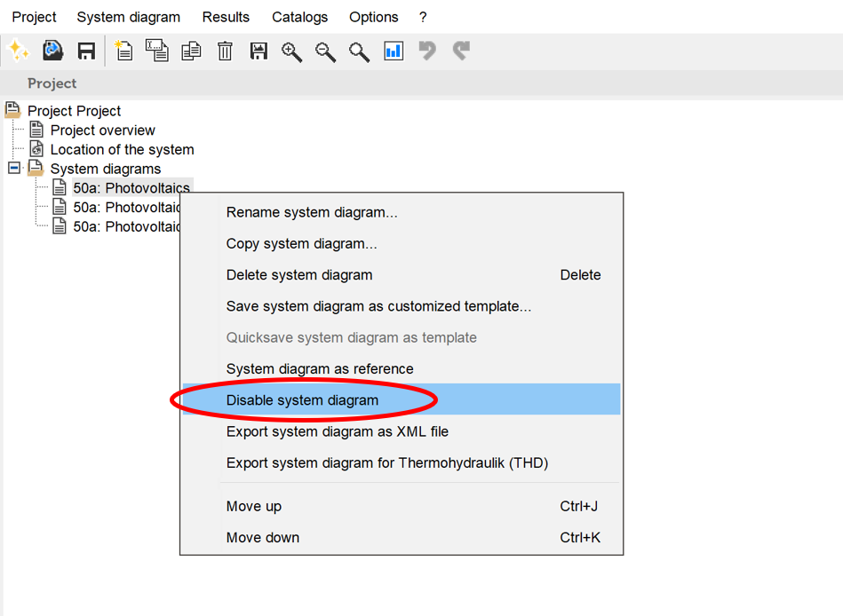843x616 pixels.
Task: Select Rename system diagram... entry
Action: [x=312, y=212]
